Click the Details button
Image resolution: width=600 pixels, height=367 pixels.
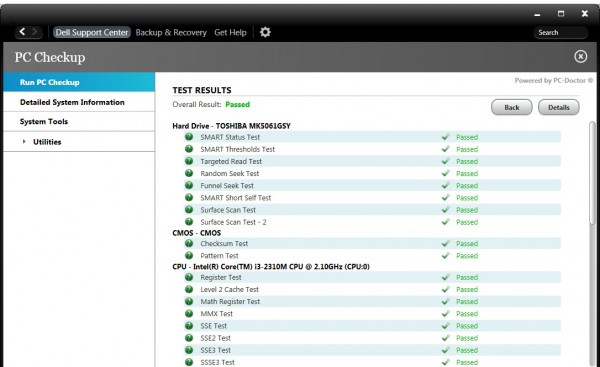(559, 107)
